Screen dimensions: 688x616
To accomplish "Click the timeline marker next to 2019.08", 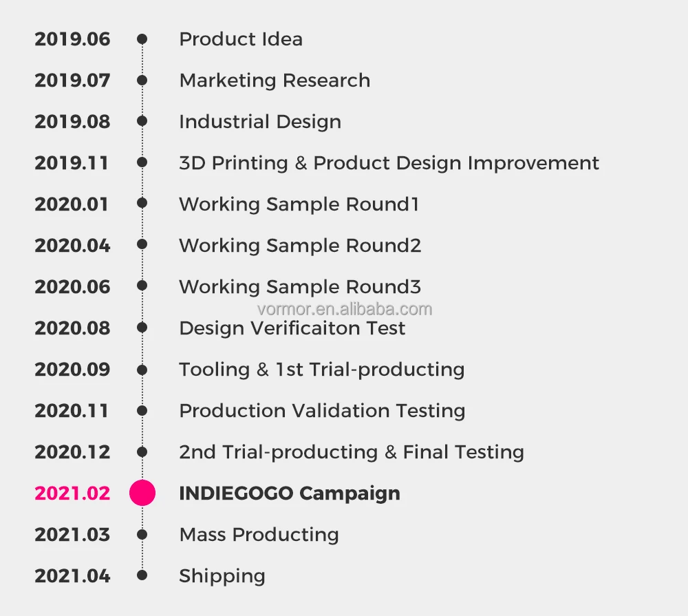I will click(142, 122).
